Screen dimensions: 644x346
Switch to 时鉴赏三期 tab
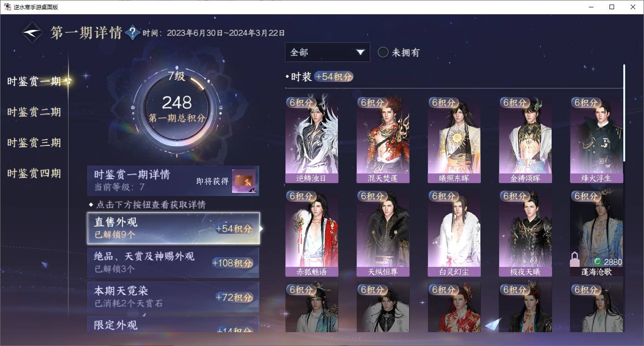click(34, 143)
